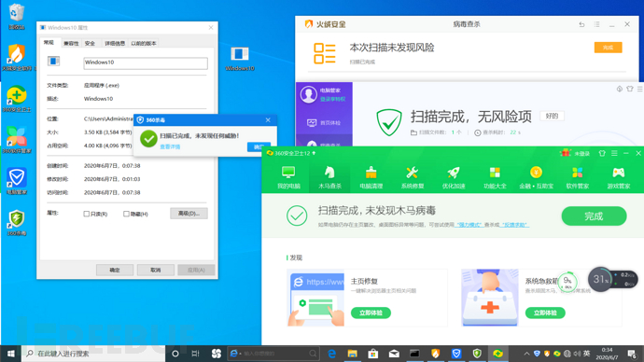
Task: Click 立即体验 under 主页修复
Action: [x=371, y=313]
